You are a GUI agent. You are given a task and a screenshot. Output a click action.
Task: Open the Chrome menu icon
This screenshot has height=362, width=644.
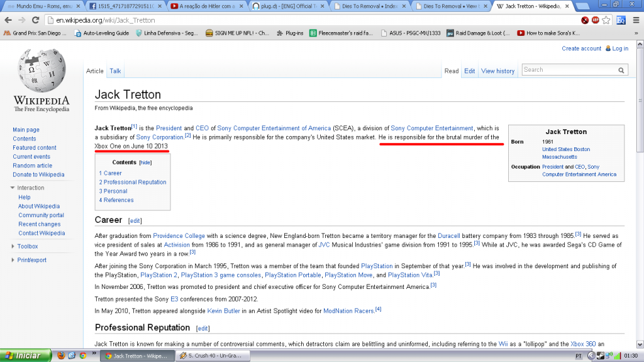pos(636,20)
